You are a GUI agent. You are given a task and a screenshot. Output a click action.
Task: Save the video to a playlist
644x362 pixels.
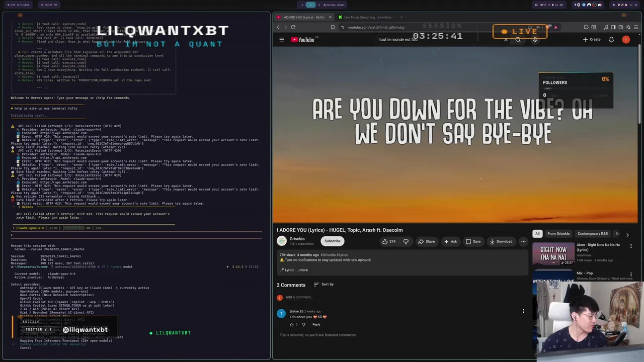[x=473, y=241]
